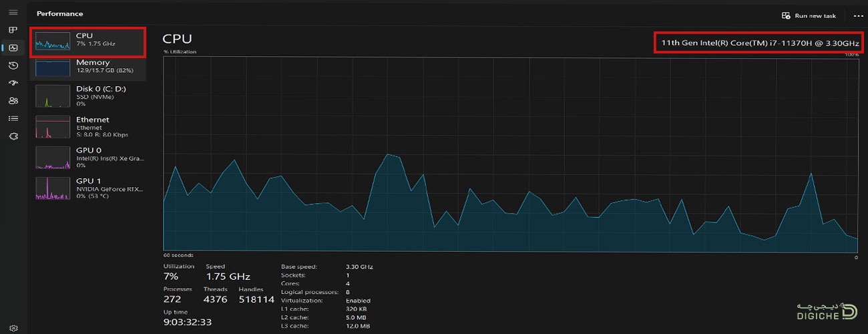
Task: Click the 1.75 GHz speed value
Action: [x=228, y=276]
